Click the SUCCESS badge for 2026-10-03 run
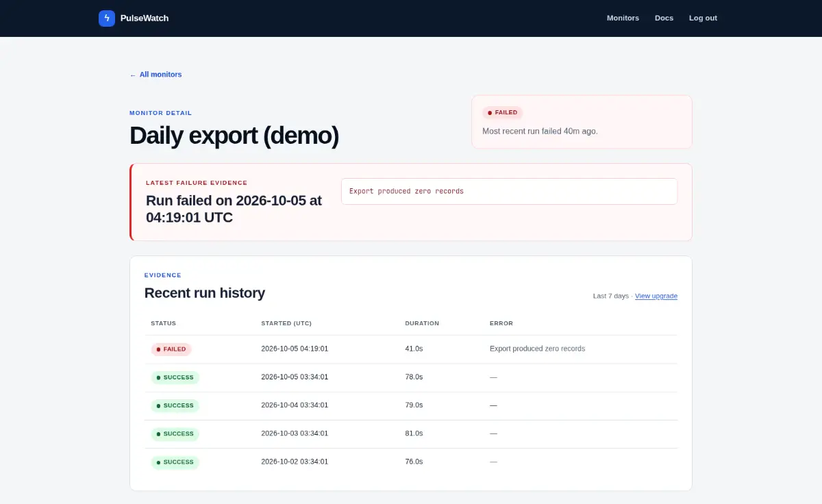This screenshot has height=504, width=822. click(175, 433)
